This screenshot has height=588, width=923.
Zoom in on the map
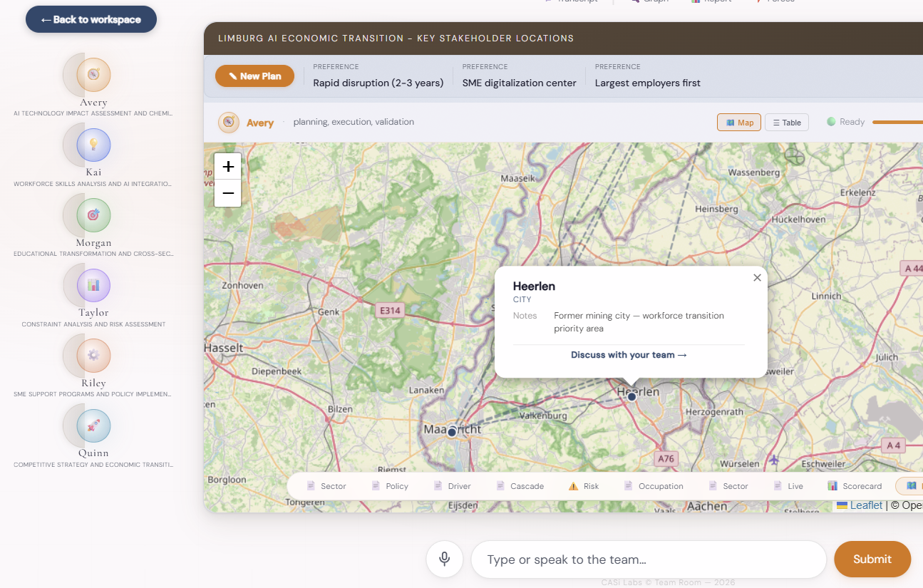pyautogui.click(x=228, y=167)
